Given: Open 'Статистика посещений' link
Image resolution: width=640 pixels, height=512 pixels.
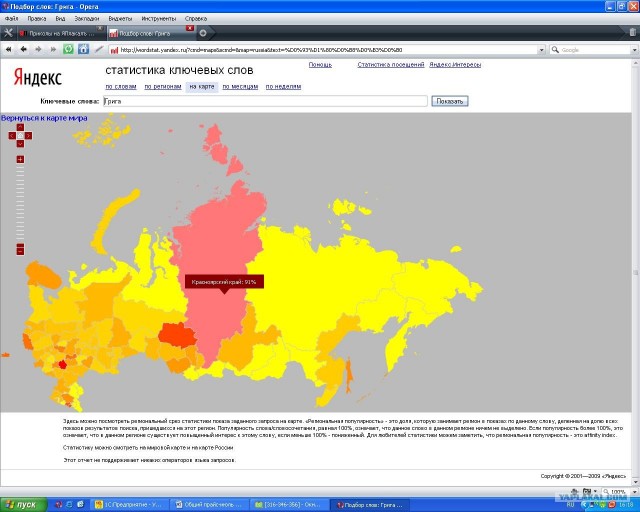Looking at the screenshot, I should [391, 65].
